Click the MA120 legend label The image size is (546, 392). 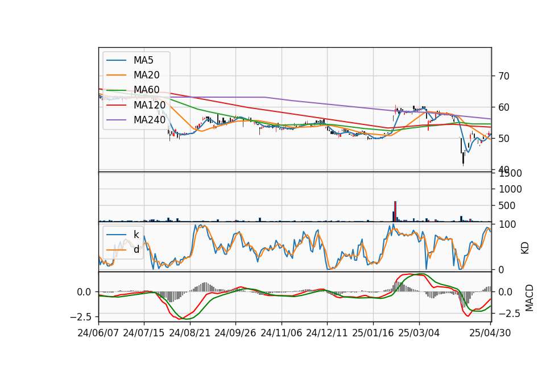150,105
